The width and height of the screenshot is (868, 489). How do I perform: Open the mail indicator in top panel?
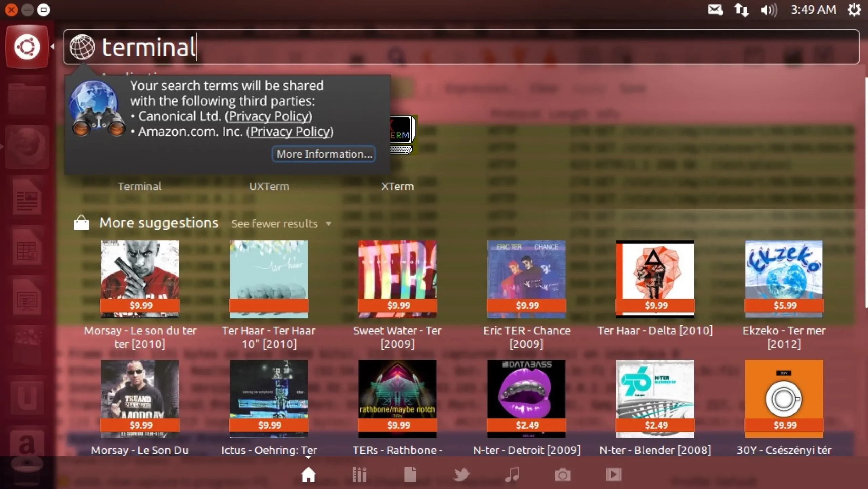pos(715,10)
